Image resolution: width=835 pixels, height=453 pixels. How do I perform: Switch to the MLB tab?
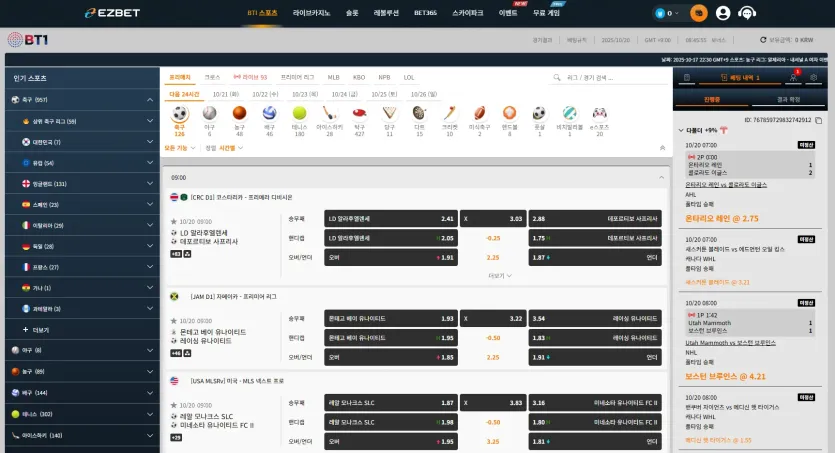[333, 78]
